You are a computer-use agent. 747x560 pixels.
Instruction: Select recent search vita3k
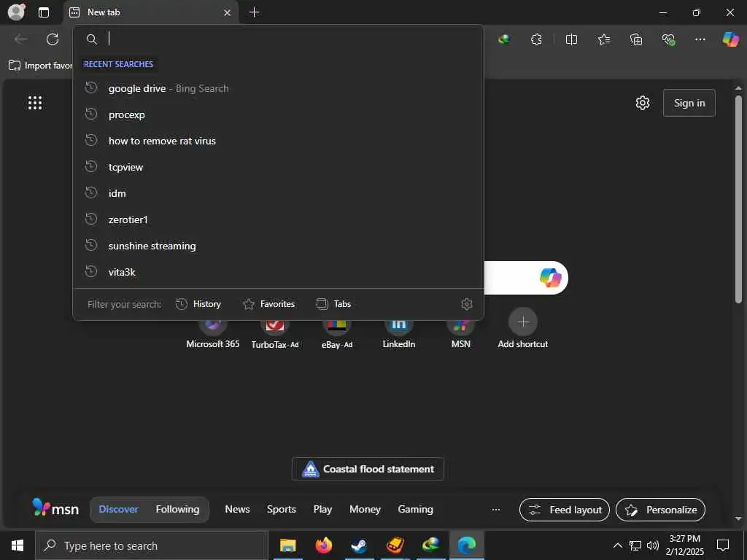[x=278, y=272]
